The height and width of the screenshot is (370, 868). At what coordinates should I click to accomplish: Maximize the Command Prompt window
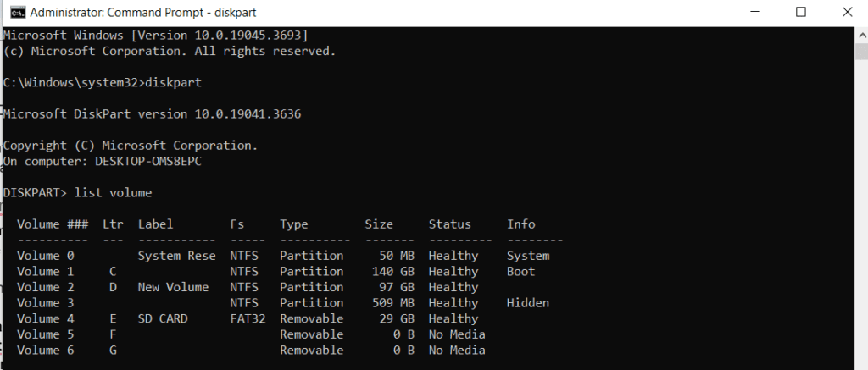(800, 13)
